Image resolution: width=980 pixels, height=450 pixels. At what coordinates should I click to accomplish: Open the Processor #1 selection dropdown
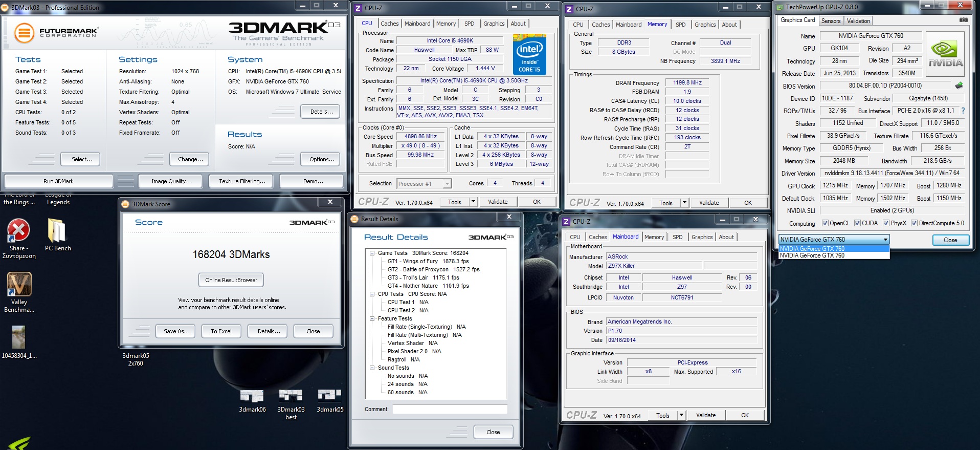[x=424, y=183]
